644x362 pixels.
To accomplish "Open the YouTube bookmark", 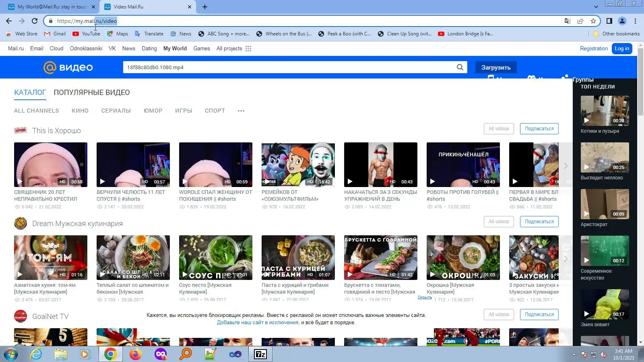I will [x=86, y=34].
